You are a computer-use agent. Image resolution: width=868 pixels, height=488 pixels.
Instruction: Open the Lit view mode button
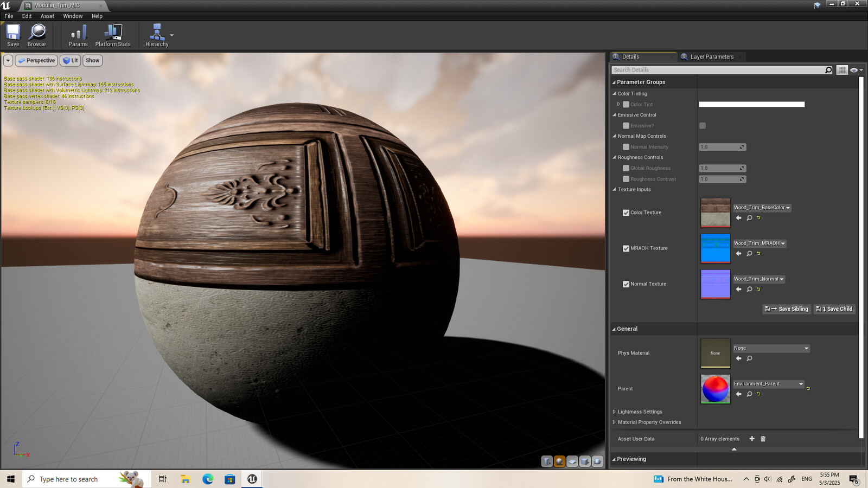(71, 61)
